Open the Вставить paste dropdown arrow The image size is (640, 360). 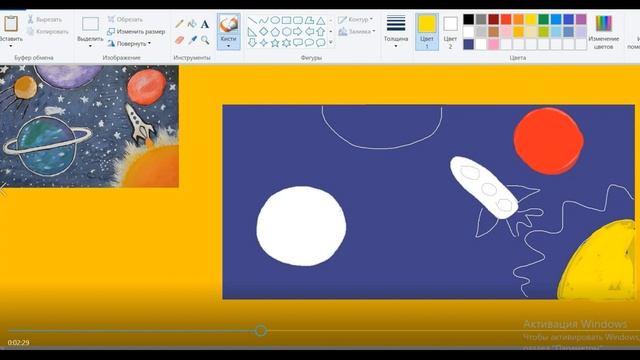[x=11, y=46]
